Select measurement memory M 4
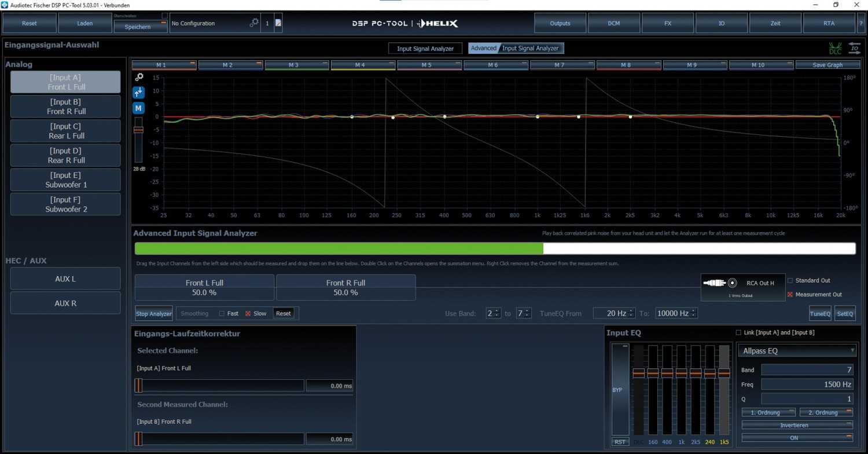Image resolution: width=868 pixels, height=454 pixels. 363,65
